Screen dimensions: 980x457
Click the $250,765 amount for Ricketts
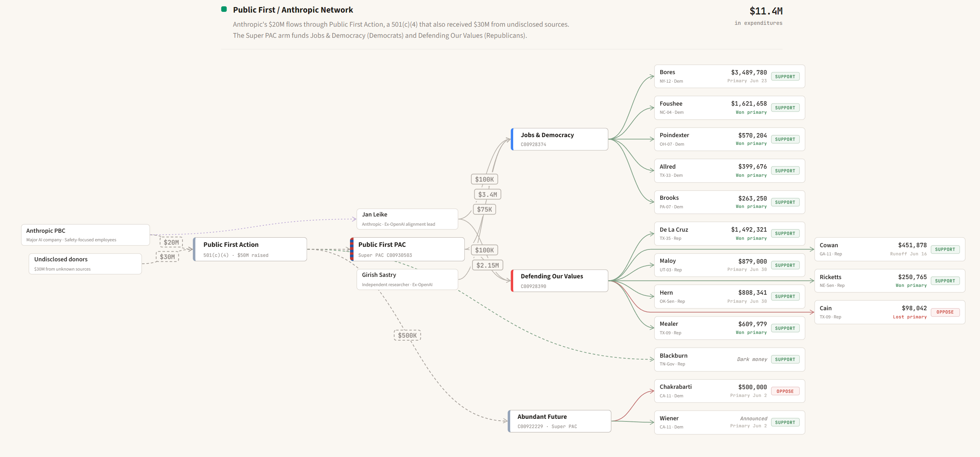(912, 277)
